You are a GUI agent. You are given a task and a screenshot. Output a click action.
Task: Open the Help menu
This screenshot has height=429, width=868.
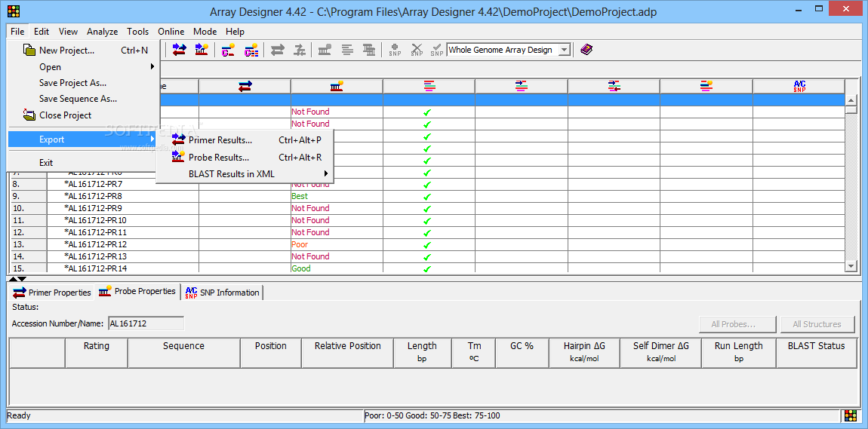point(235,32)
